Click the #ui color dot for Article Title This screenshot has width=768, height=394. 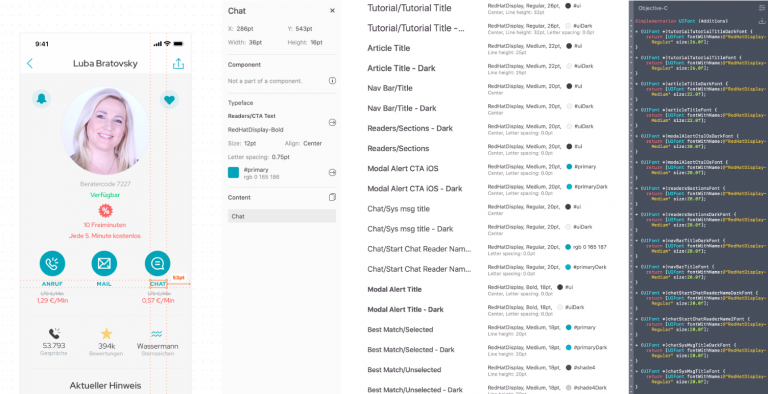pyautogui.click(x=569, y=46)
